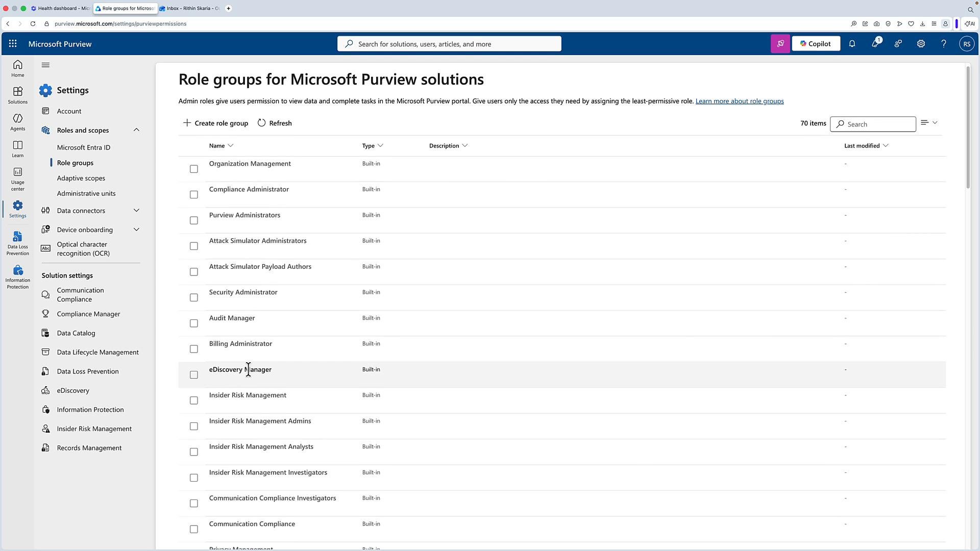This screenshot has width=980, height=551.
Task: Open Adaptive scopes nav item
Action: [81, 178]
